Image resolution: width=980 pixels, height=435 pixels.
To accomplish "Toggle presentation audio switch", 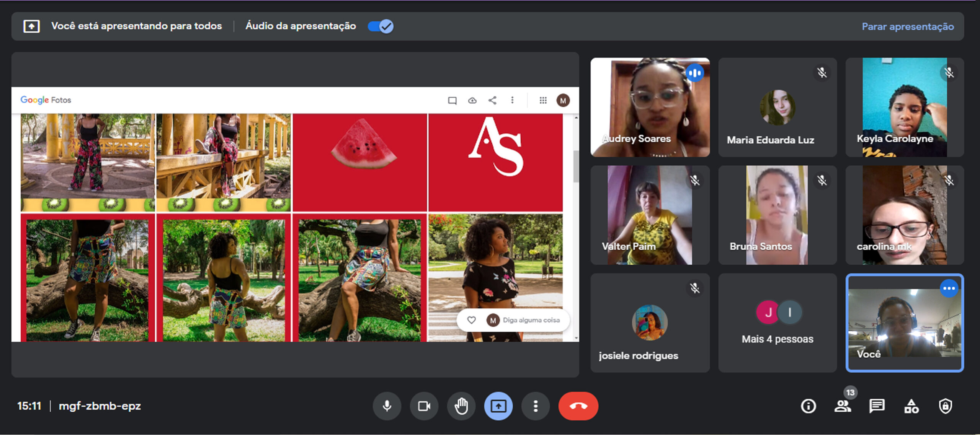I will pyautogui.click(x=381, y=26).
